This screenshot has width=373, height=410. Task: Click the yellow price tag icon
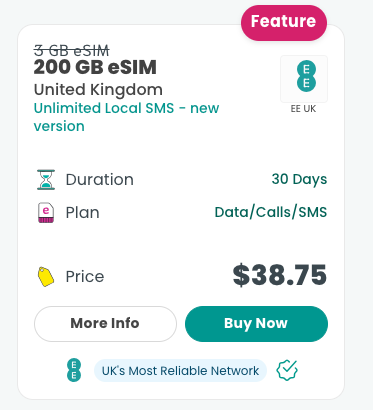click(x=46, y=276)
